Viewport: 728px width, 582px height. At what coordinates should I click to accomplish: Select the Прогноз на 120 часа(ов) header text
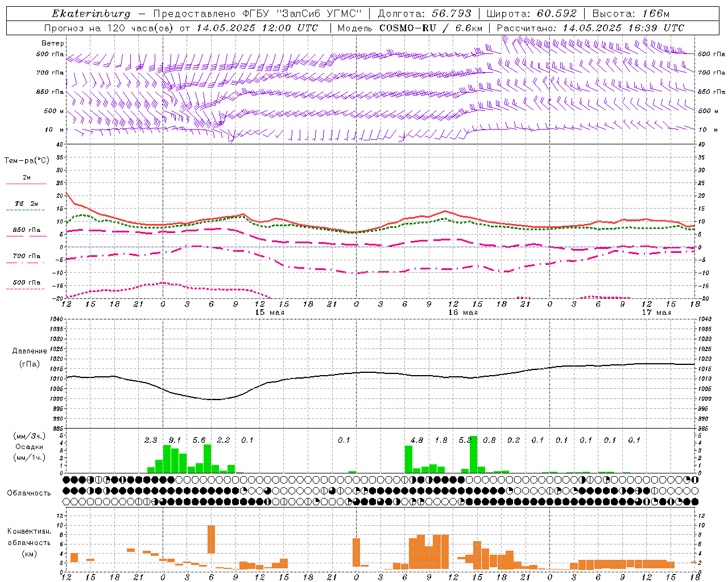110,28
